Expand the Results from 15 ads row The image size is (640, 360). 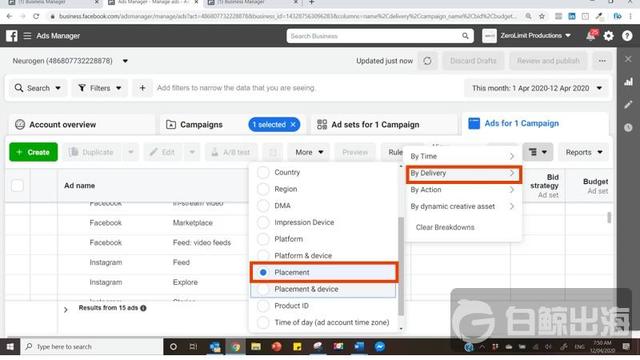click(66, 310)
